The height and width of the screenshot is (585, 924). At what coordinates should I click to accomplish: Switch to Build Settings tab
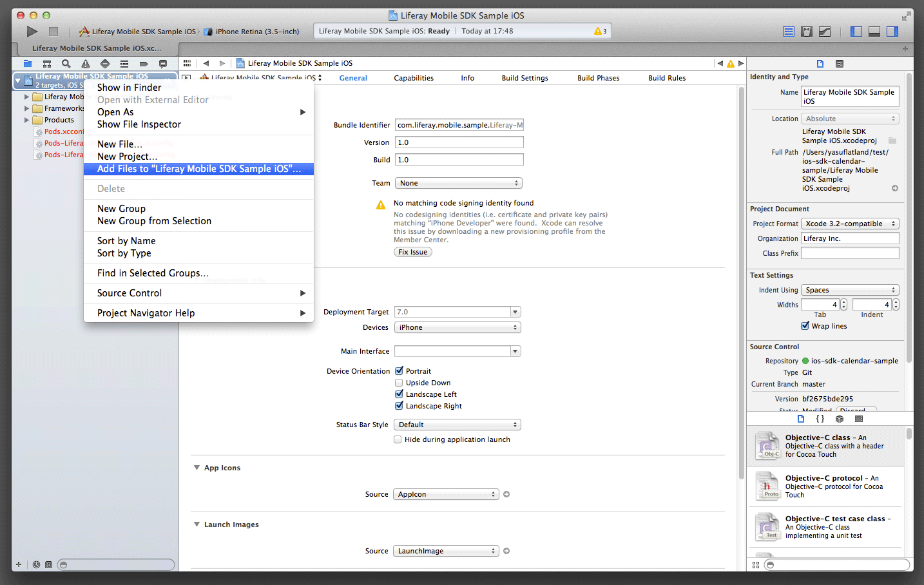[525, 78]
